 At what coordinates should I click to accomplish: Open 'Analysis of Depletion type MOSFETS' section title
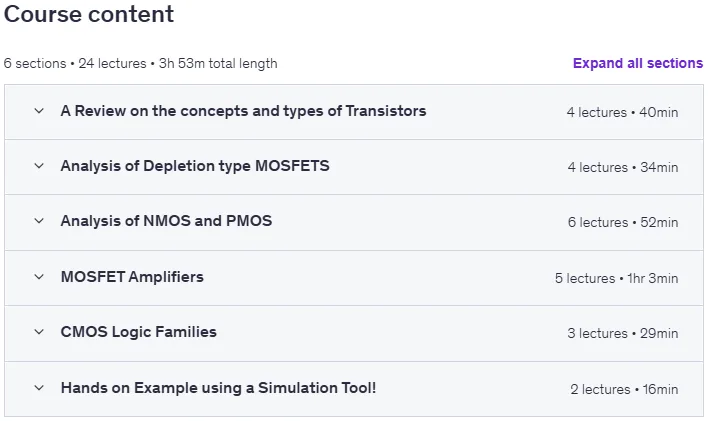[x=195, y=166]
